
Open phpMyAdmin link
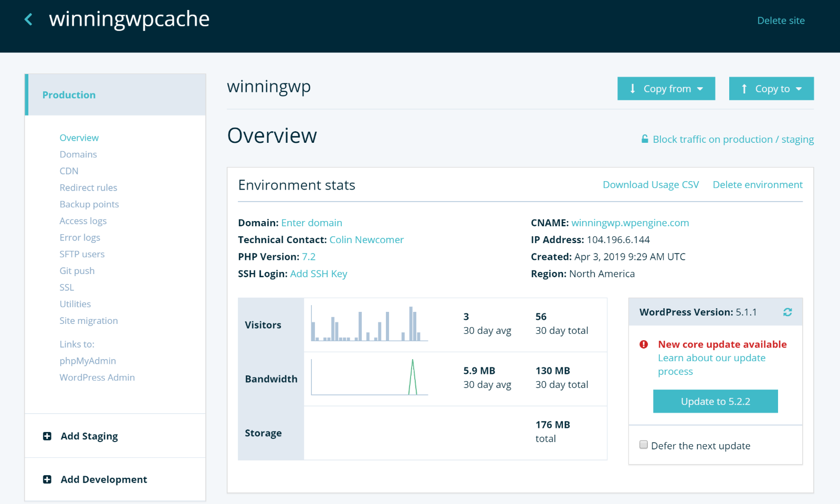tap(88, 361)
